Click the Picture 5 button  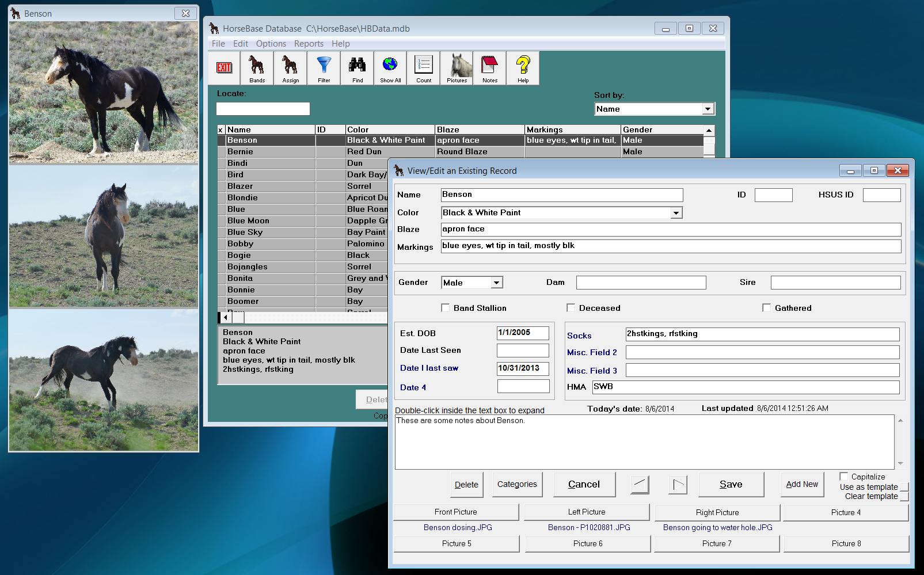pyautogui.click(x=457, y=543)
